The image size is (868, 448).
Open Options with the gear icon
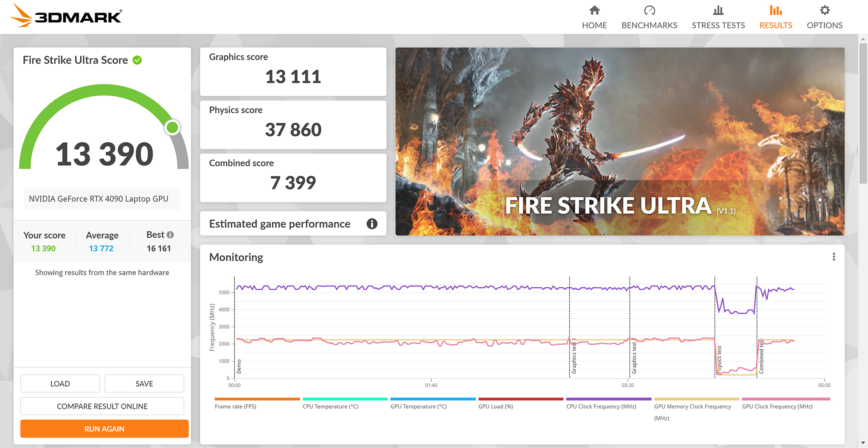824,10
